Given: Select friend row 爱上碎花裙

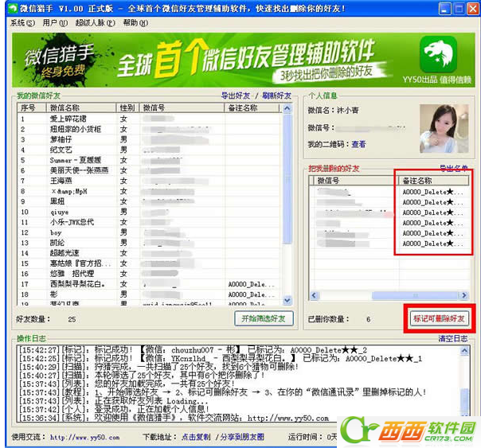Looking at the screenshot, I should 150,119.
